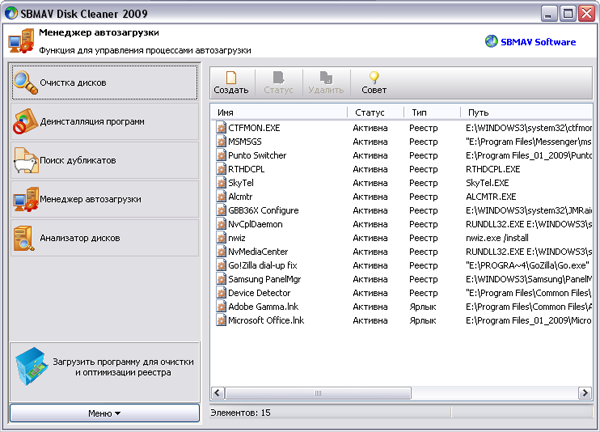
Task: Click the Удалить (Delete) toolbar button
Action: click(x=326, y=83)
